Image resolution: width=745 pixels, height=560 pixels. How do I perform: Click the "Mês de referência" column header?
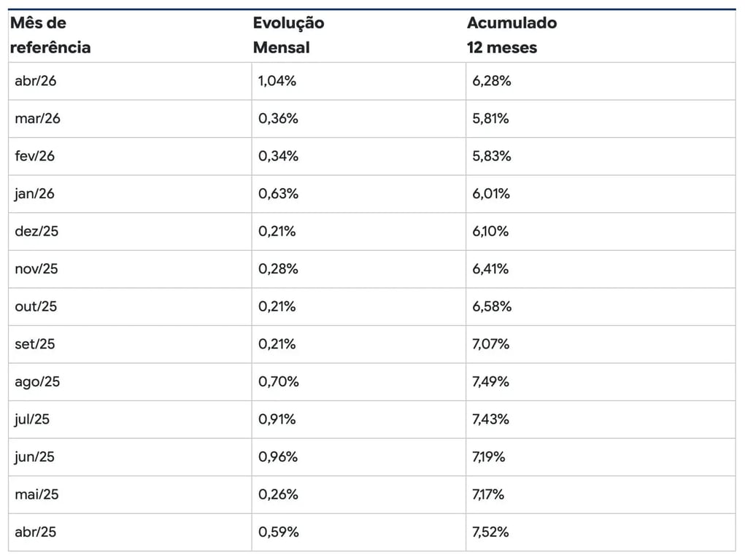coord(50,35)
